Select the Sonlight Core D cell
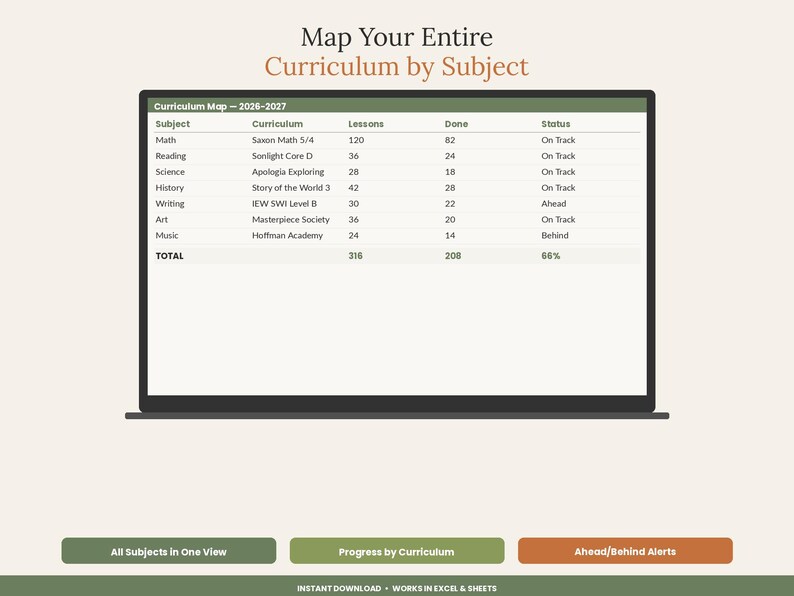The image size is (794, 596). [x=283, y=156]
